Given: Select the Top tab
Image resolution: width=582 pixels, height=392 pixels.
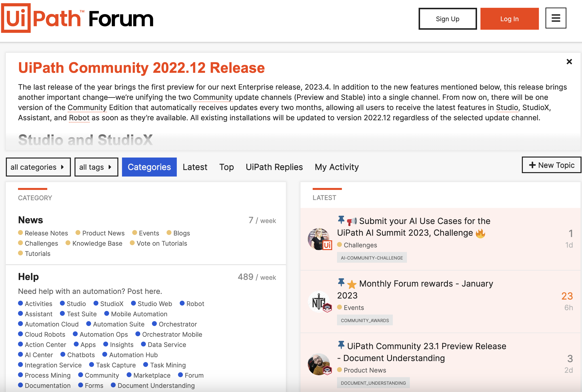Looking at the screenshot, I should tap(226, 167).
